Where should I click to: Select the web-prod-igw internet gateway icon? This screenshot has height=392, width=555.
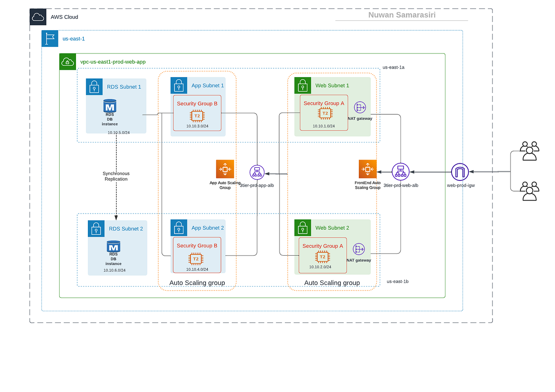(460, 172)
